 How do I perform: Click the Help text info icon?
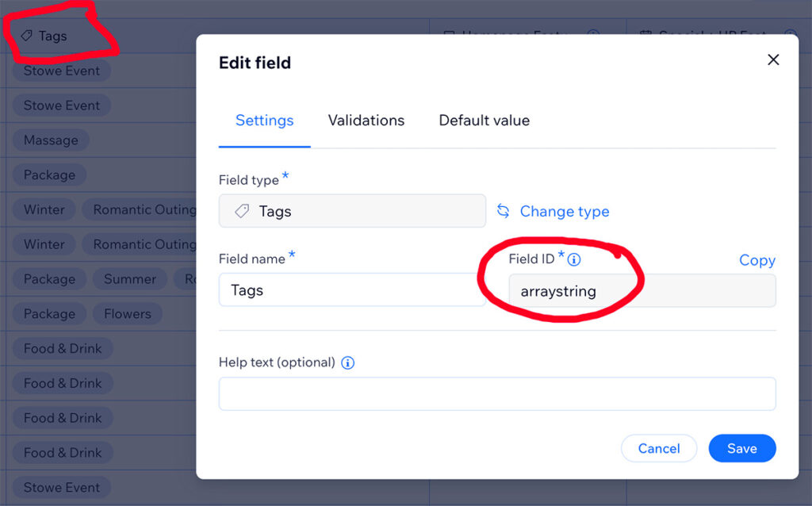pyautogui.click(x=348, y=362)
